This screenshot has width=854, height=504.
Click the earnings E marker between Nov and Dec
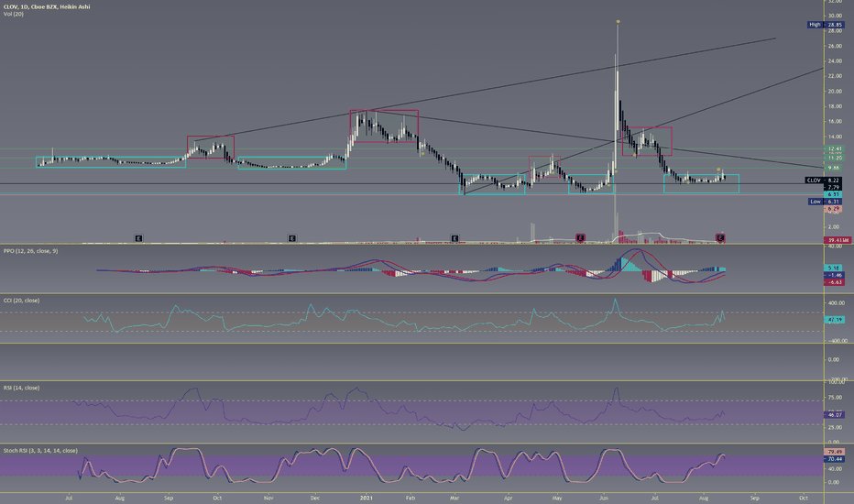(x=292, y=238)
